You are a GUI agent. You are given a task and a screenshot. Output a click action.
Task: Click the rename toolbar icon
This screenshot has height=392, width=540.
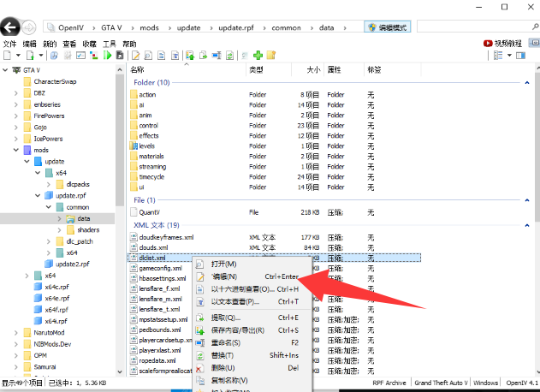tap(217, 55)
